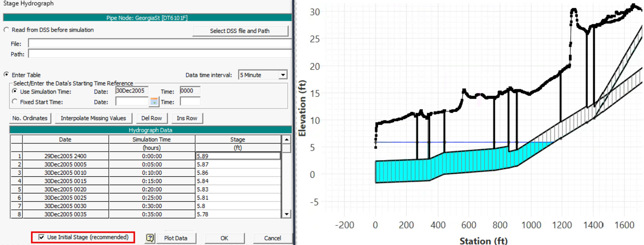Image resolution: width=644 pixels, height=245 pixels.
Task: Open the calendar date picker icon
Action: tap(154, 101)
